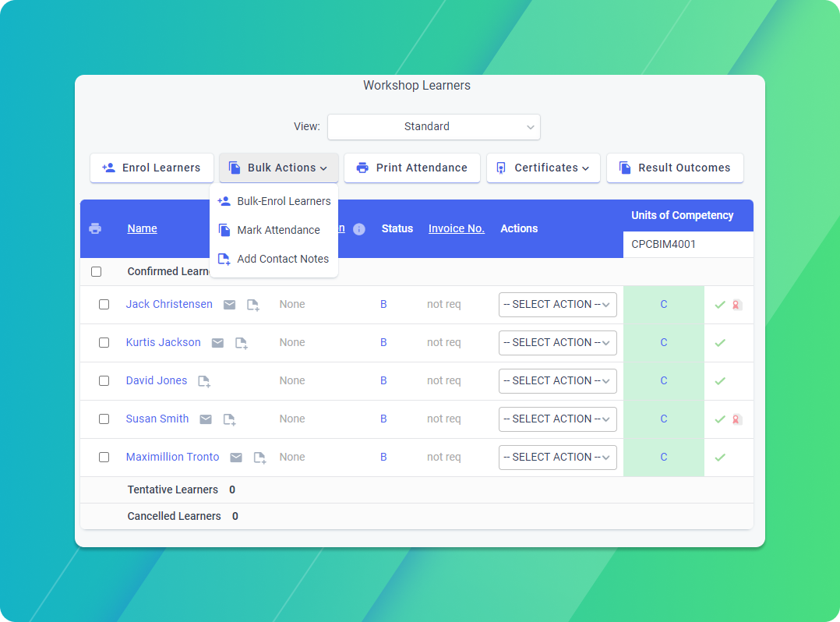The height and width of the screenshot is (622, 840).
Task: Expand the Certificates dropdown
Action: click(543, 168)
